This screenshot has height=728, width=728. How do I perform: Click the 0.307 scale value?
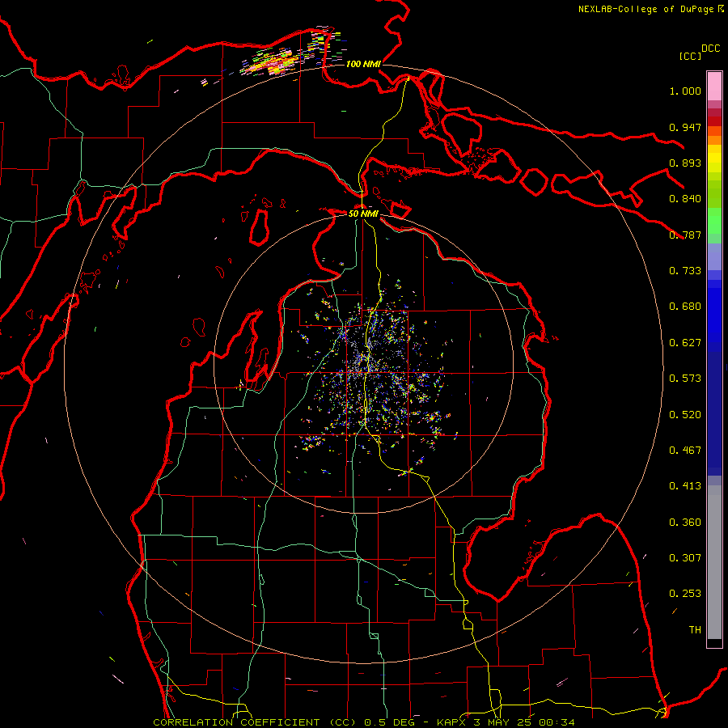[685, 558]
